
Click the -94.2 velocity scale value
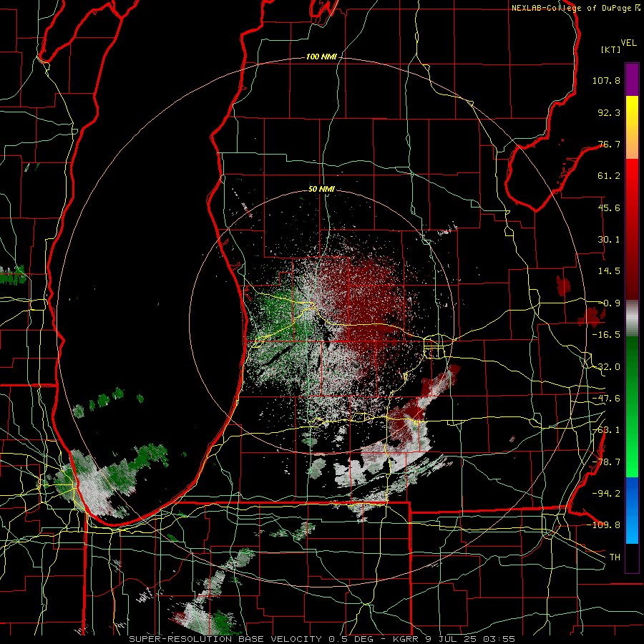point(606,494)
